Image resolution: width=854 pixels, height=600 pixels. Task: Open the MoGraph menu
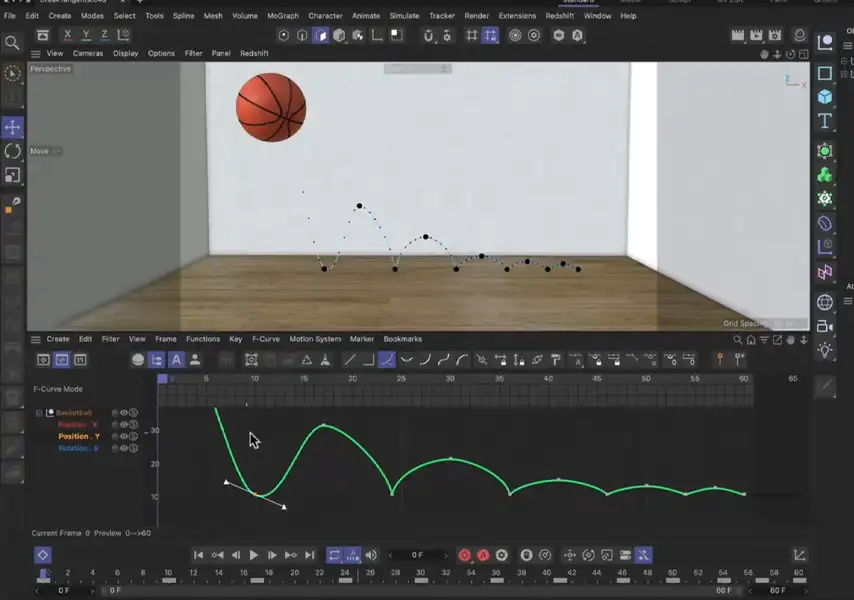click(x=282, y=16)
